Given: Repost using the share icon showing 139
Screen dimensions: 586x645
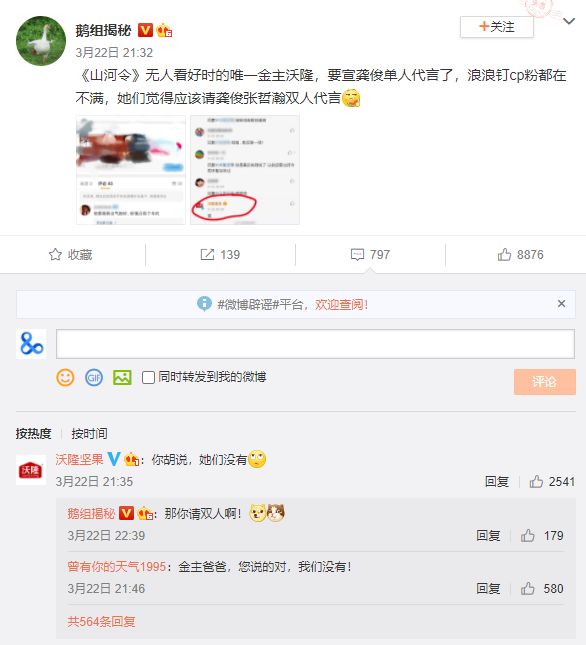Looking at the screenshot, I should tap(220, 255).
